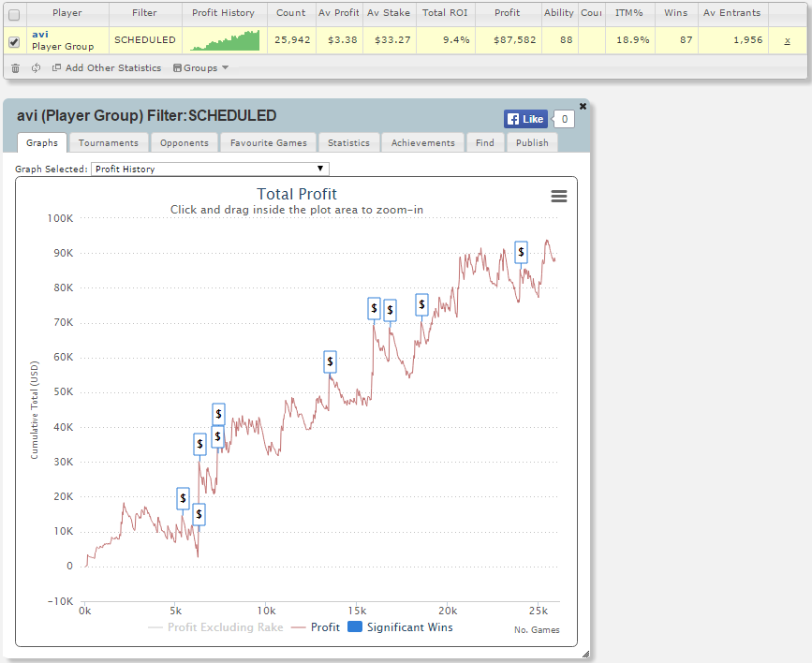Sort by the Ability column header
812x663 pixels.
559,13
